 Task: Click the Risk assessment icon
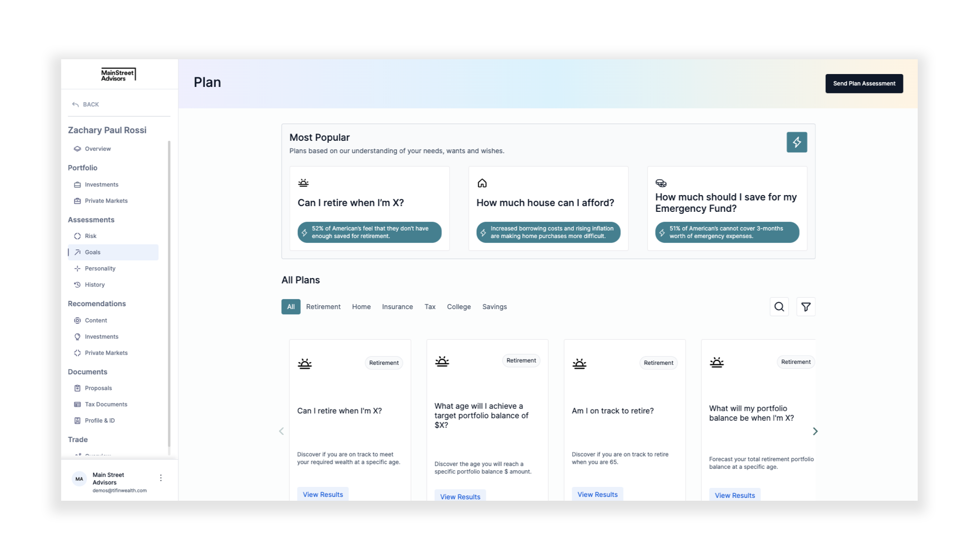[x=77, y=236]
